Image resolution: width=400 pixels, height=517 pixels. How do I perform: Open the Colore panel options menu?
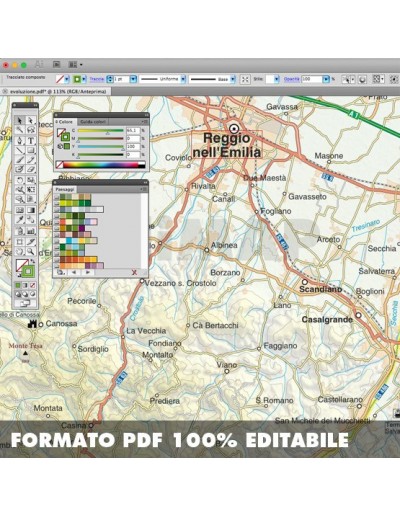144,122
